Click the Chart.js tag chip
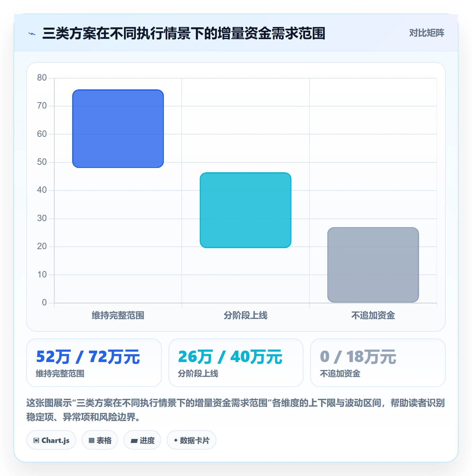The height and width of the screenshot is (476, 472). (x=51, y=440)
